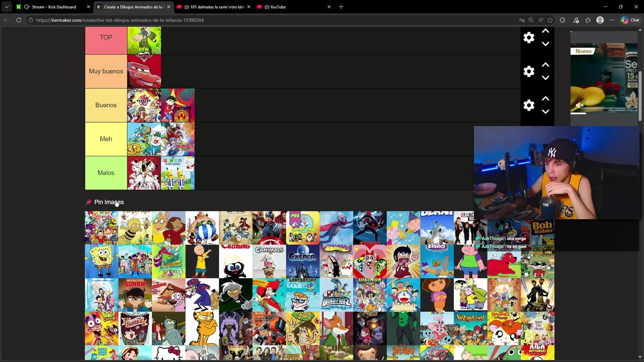Close the 101 dalmatas intro tab
The image size is (644, 362).
(249, 7)
